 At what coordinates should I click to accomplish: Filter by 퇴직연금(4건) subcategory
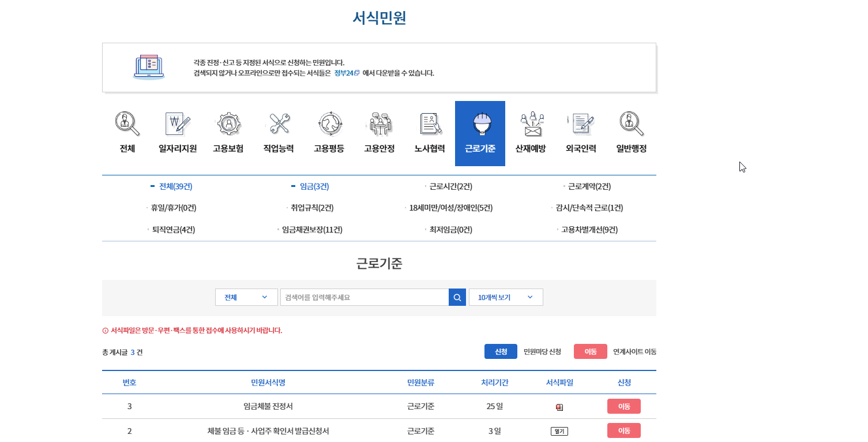(x=174, y=230)
